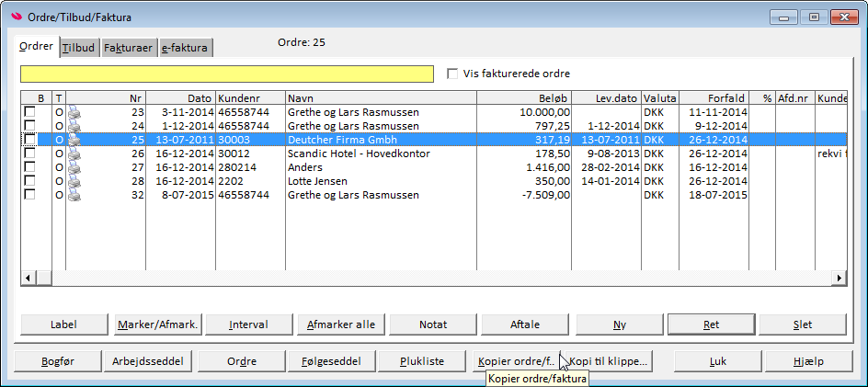Click the printer icon for order 28
Viewport: 868px width, 387px height.
[x=74, y=181]
